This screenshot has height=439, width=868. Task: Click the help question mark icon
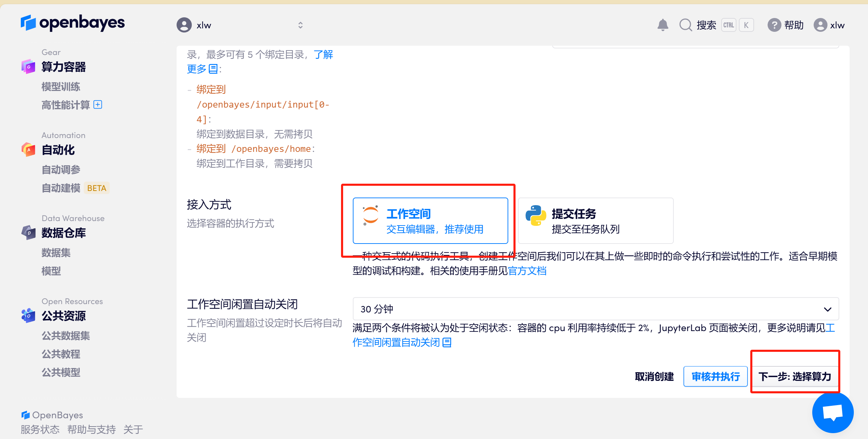click(774, 25)
